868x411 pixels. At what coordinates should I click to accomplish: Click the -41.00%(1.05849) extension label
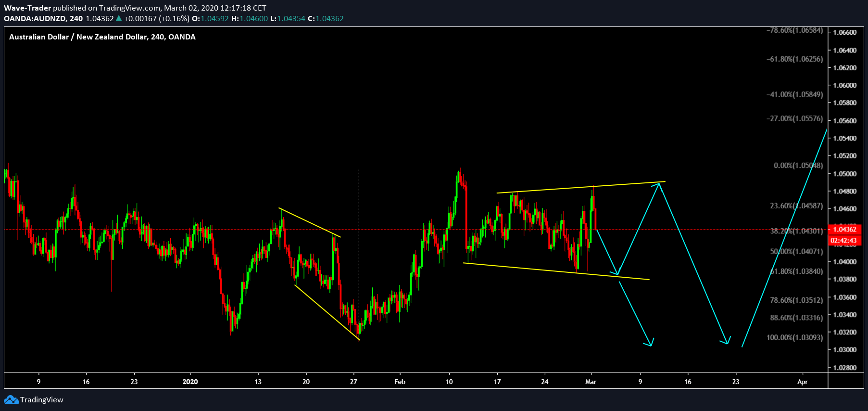tap(794, 94)
